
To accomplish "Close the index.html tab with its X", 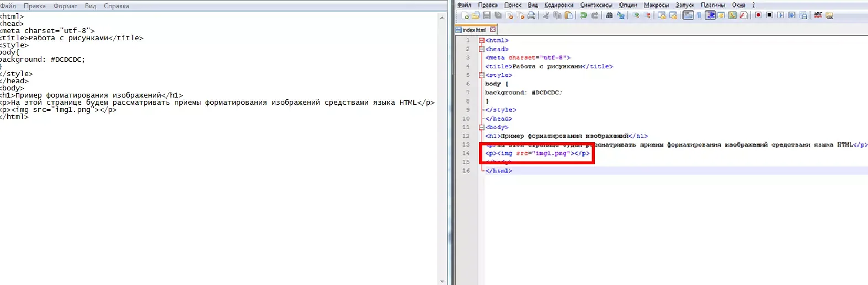I will [493, 30].
